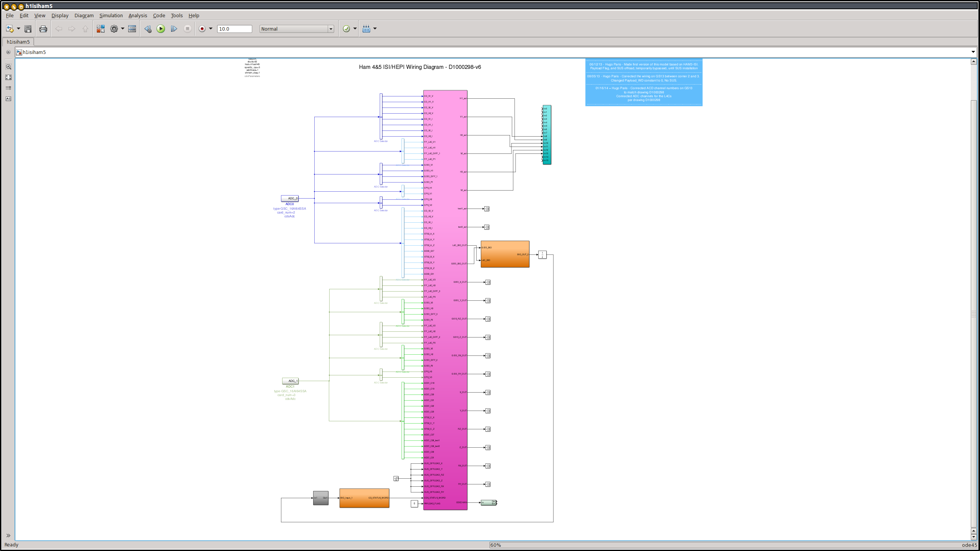
Task: Click the vertical scrollbar down arrow
Action: [973, 536]
